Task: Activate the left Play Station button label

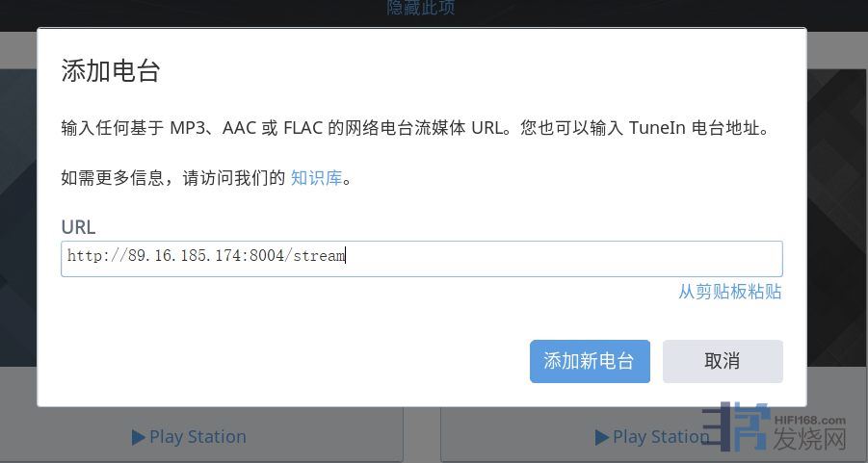Action: point(197,437)
